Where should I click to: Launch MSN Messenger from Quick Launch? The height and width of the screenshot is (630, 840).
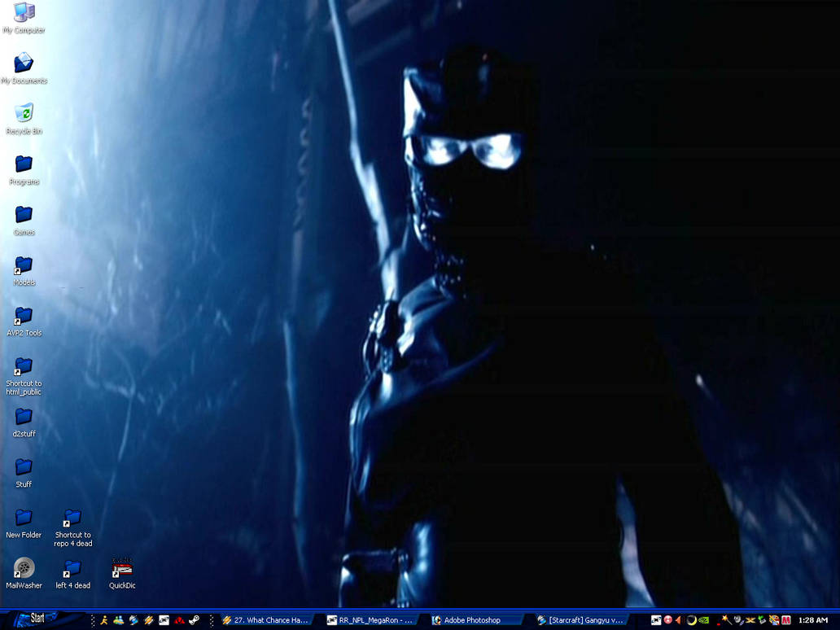118,620
